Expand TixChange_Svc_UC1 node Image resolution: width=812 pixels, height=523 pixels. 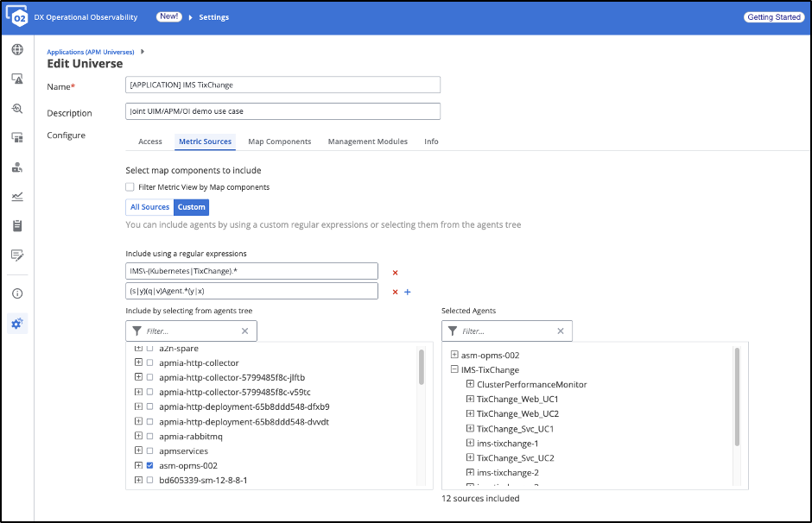470,428
